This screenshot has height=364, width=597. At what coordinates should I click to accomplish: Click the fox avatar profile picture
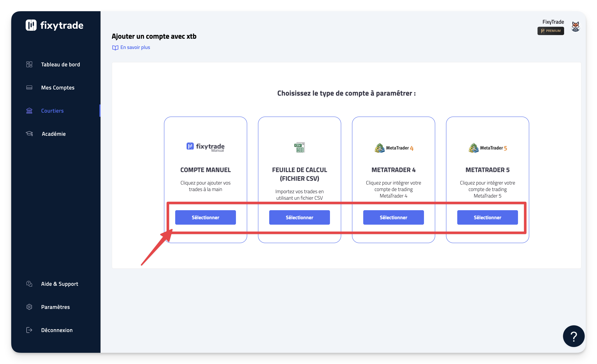point(575,26)
